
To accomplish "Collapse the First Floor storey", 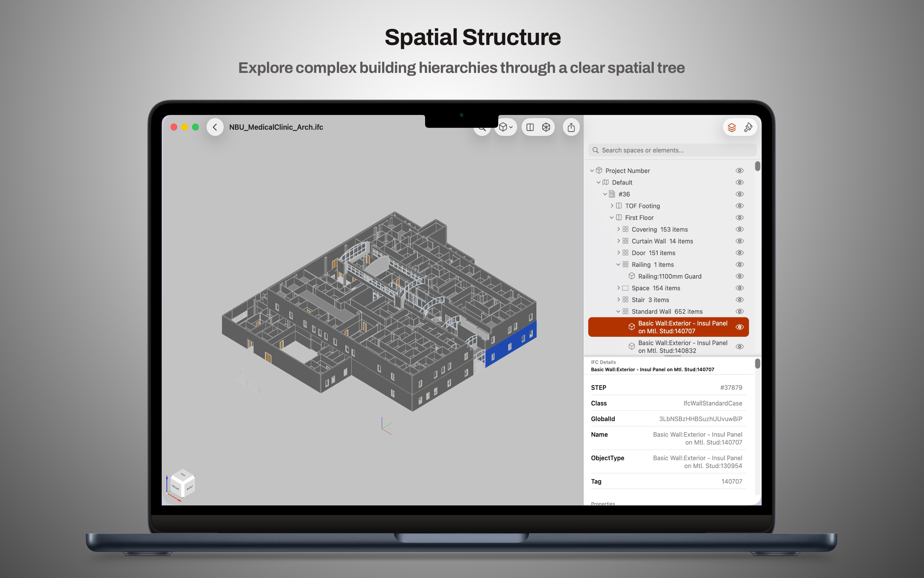I will [x=612, y=217].
